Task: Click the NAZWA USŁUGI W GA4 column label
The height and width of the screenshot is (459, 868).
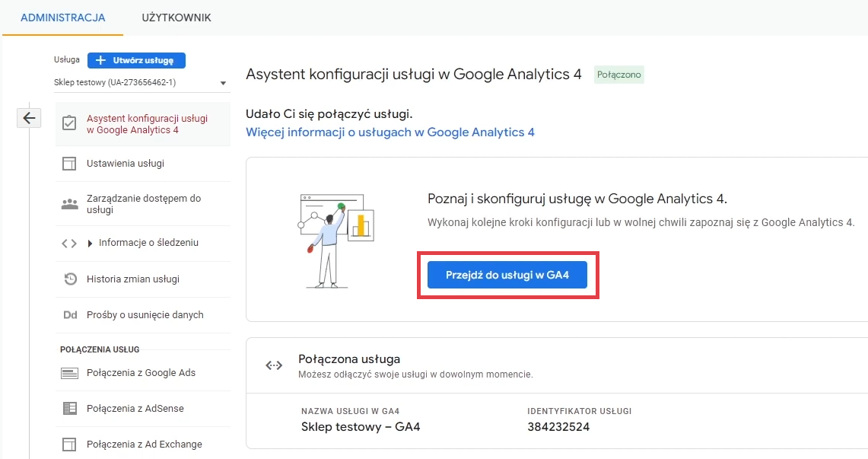Action: (351, 411)
